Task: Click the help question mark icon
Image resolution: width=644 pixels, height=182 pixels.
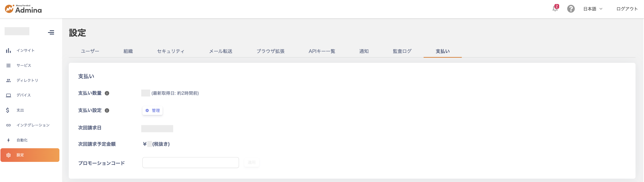Action: pyautogui.click(x=571, y=9)
